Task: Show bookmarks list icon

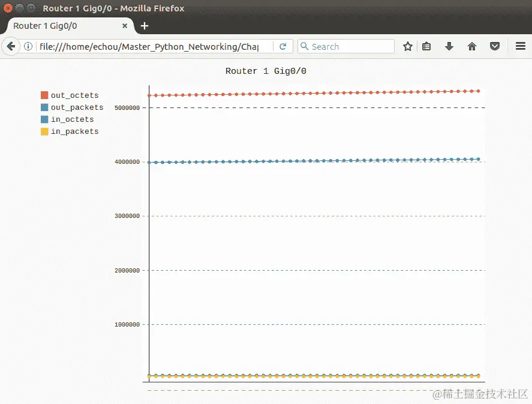Action: coord(426,46)
